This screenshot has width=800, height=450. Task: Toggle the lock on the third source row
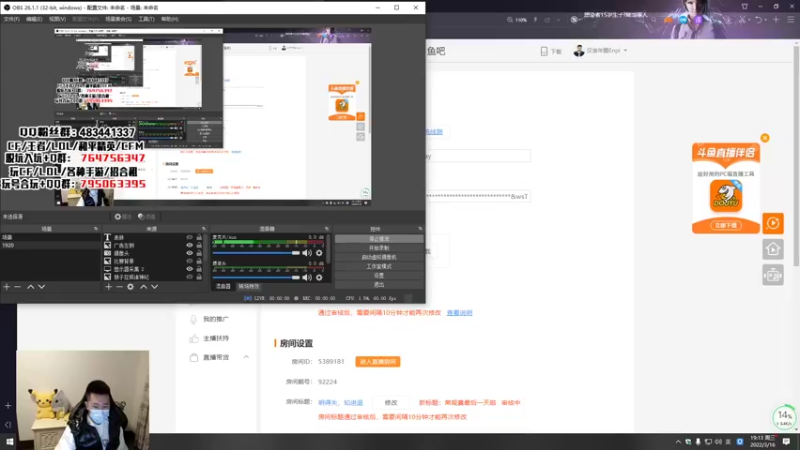coord(199,253)
